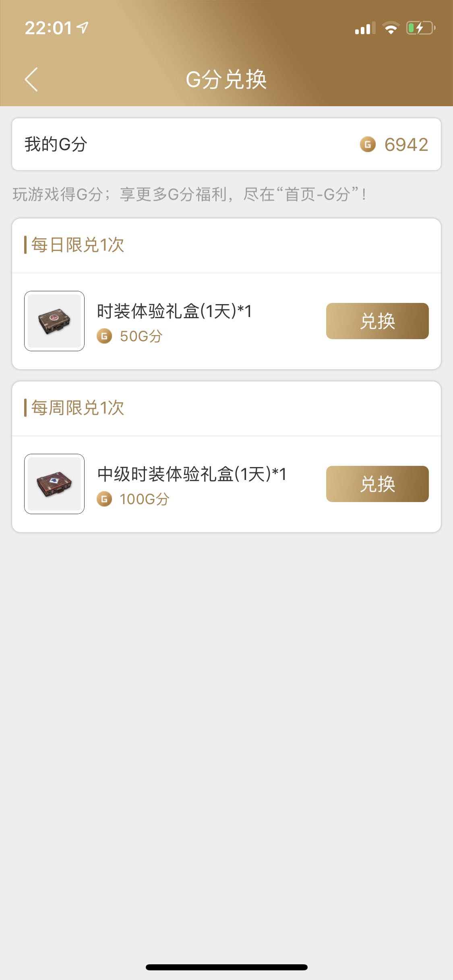Tap the battery charging icon
453x980 pixels.
click(420, 28)
